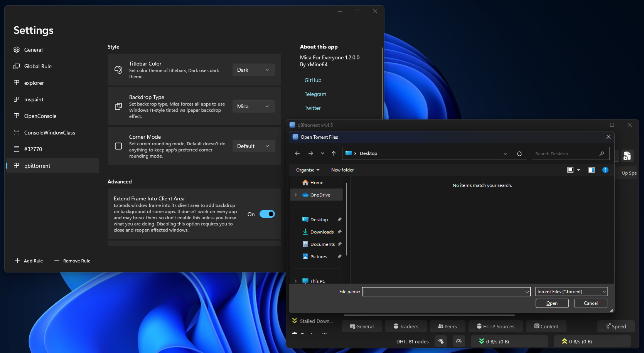Toggle alternative speed limits icon
This screenshot has height=353, width=644.
[x=459, y=341]
